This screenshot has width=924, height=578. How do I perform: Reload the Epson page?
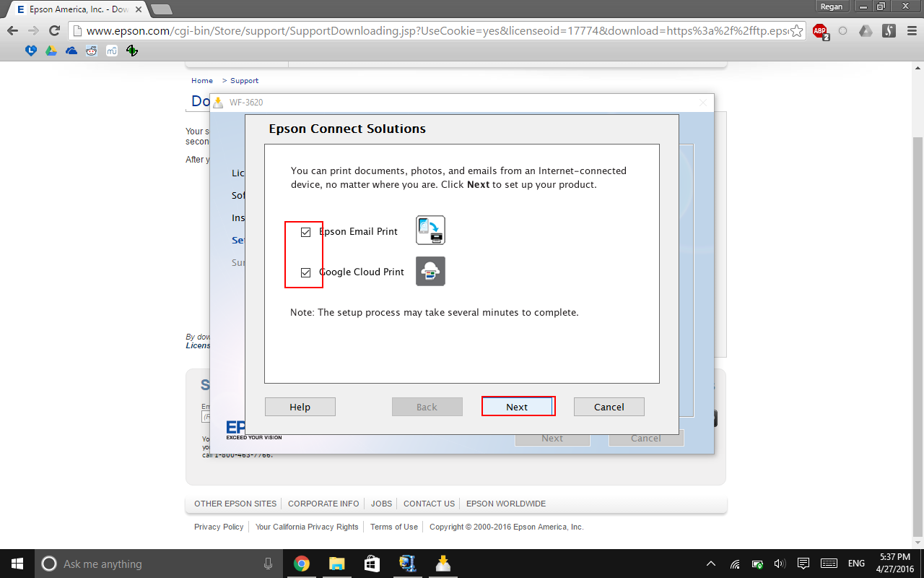tap(54, 31)
